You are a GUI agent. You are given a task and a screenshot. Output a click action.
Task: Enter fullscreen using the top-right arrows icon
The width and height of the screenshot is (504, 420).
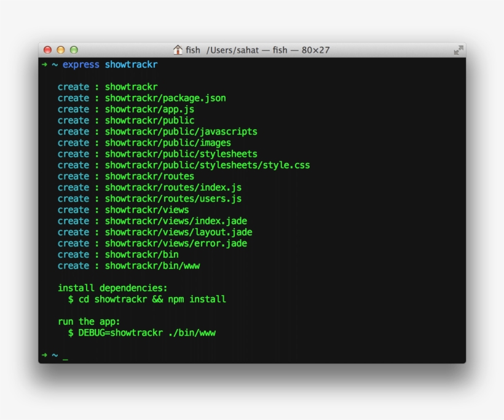tap(458, 50)
